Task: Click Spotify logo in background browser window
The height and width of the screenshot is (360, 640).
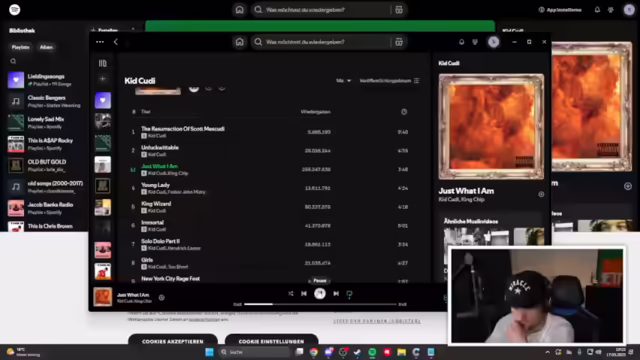Action: pyautogui.click(x=15, y=9)
